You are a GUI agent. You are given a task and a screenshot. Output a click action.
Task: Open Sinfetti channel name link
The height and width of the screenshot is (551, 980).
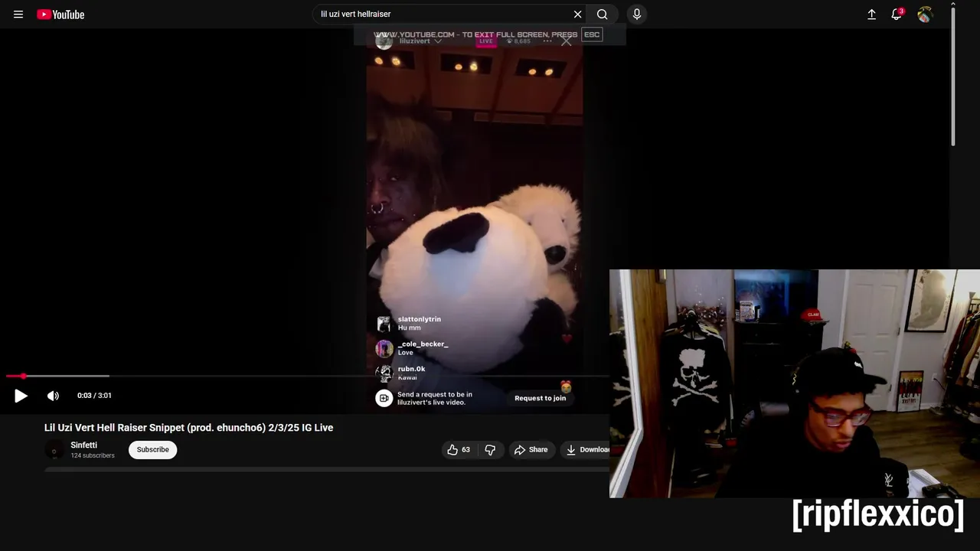84,445
